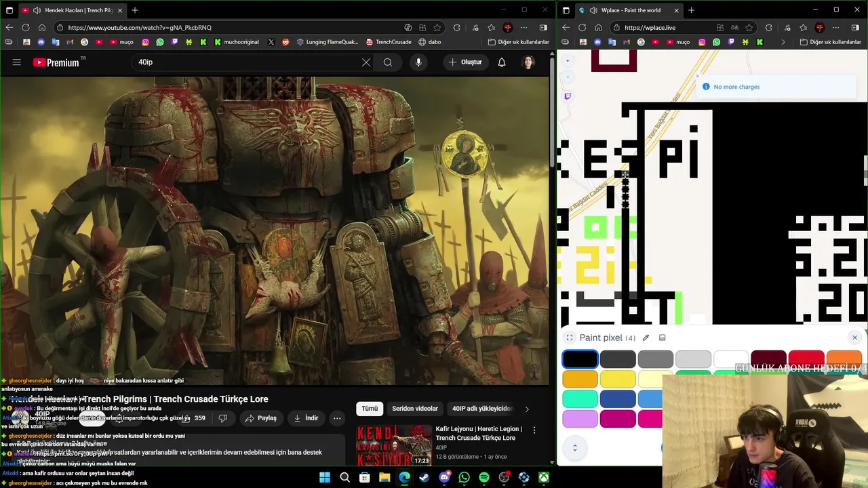The image size is (868, 488).
Task: Open the Wplace browser settings ellipsis menu
Action: click(x=836, y=28)
